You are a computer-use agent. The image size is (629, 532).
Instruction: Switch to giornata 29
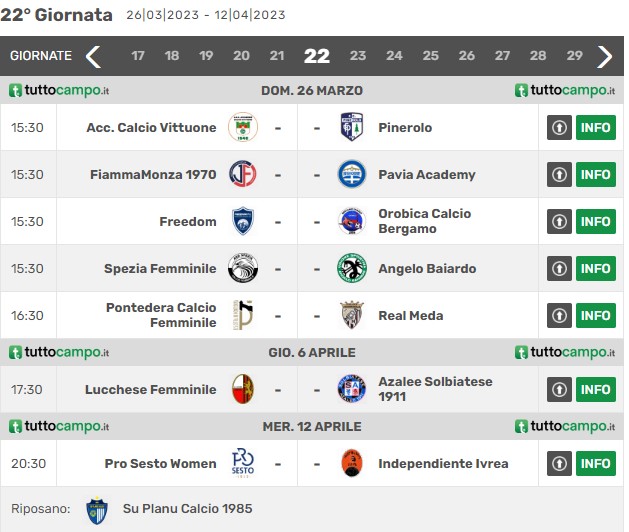[574, 55]
